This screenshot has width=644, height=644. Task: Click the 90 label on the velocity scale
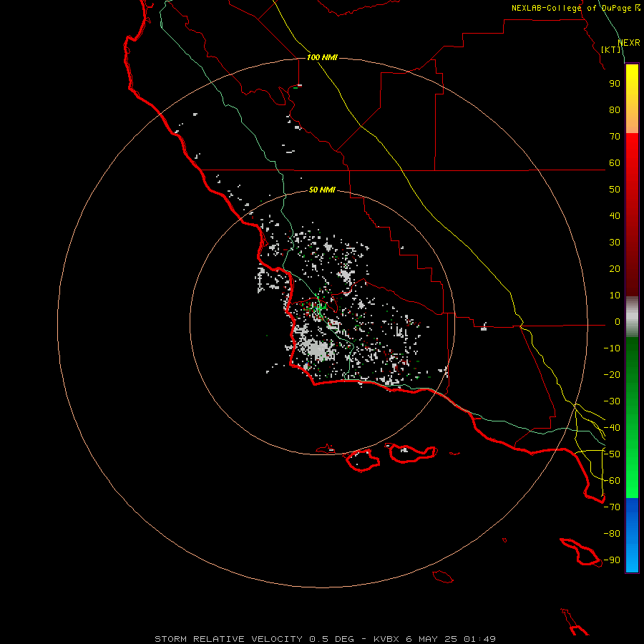point(615,84)
